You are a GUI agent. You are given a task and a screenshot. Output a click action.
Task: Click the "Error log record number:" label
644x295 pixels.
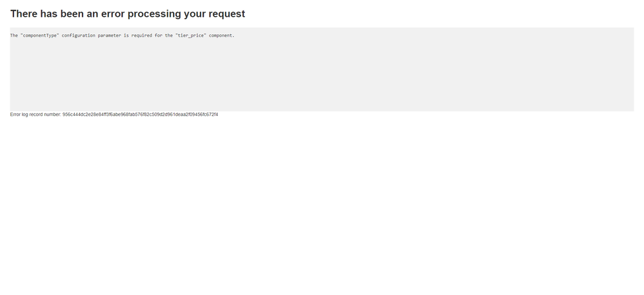pyautogui.click(x=35, y=115)
